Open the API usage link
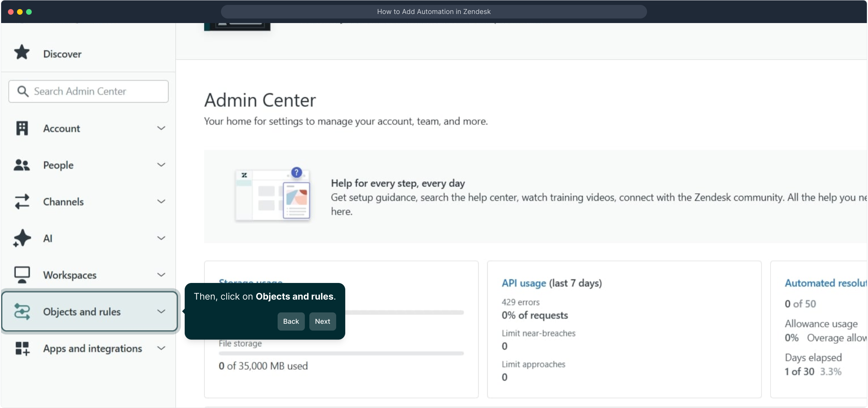Viewport: 868px width, 408px height. [x=524, y=283]
